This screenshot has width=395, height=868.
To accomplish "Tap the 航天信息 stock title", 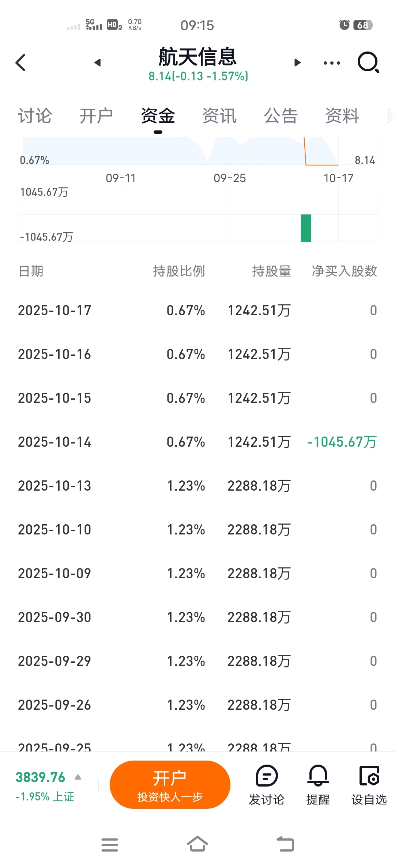I will [197, 57].
